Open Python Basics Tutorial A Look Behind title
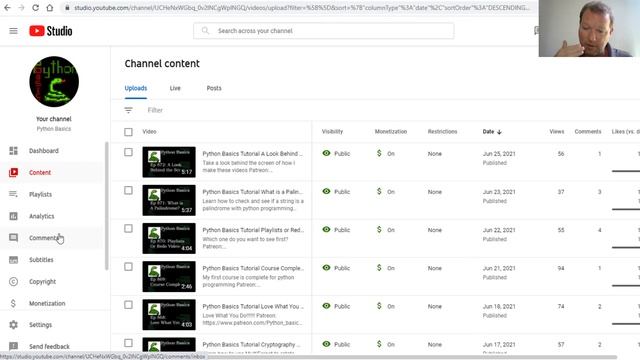 (253, 154)
